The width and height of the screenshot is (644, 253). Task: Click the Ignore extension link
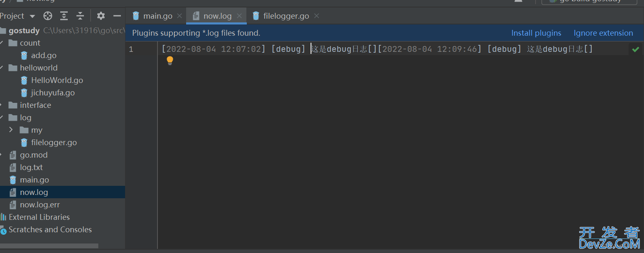pos(603,33)
